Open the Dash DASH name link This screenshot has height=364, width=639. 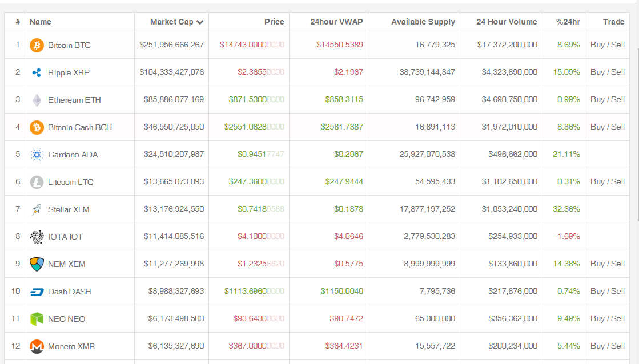coord(69,292)
